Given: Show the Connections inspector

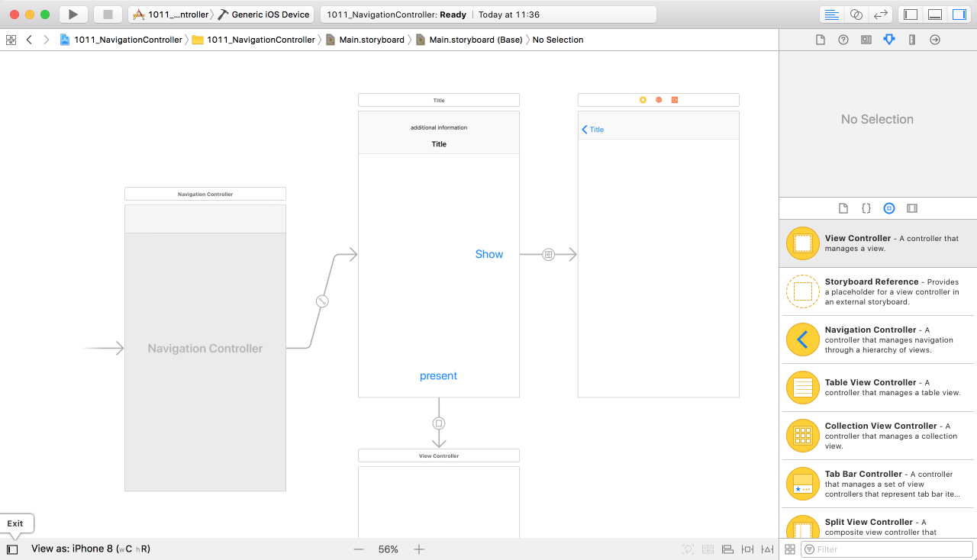Looking at the screenshot, I should (x=935, y=40).
